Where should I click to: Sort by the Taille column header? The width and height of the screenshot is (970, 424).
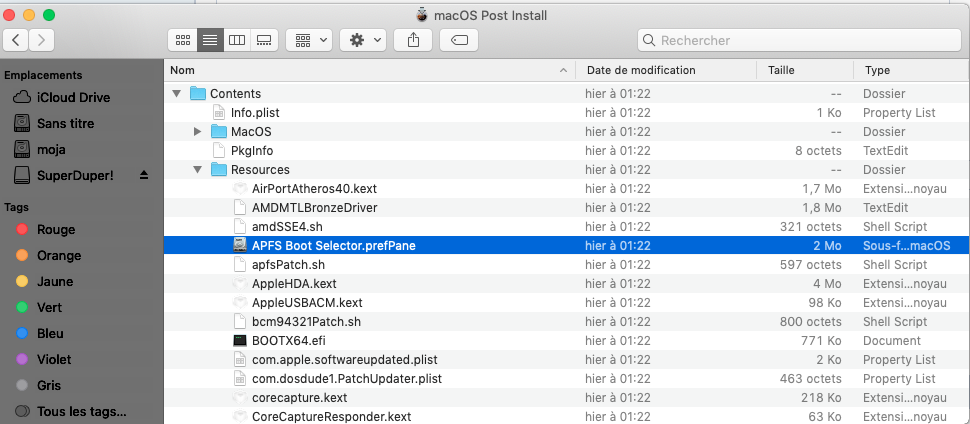[805, 71]
